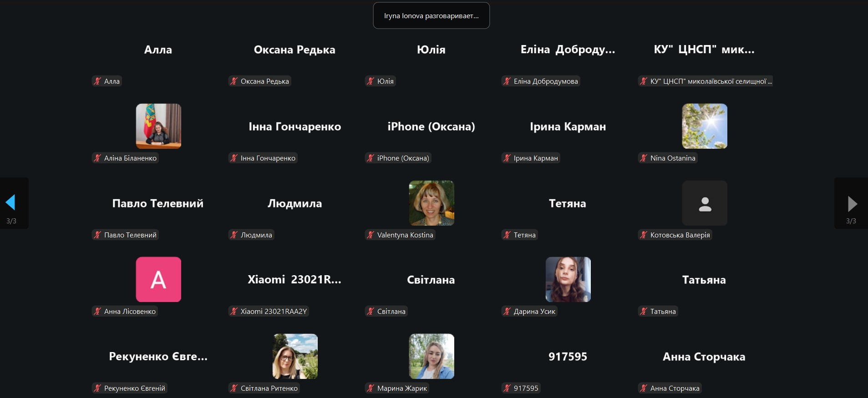This screenshot has height=398, width=868.
Task: Click the Еліна Добродумова name label
Action: click(546, 81)
